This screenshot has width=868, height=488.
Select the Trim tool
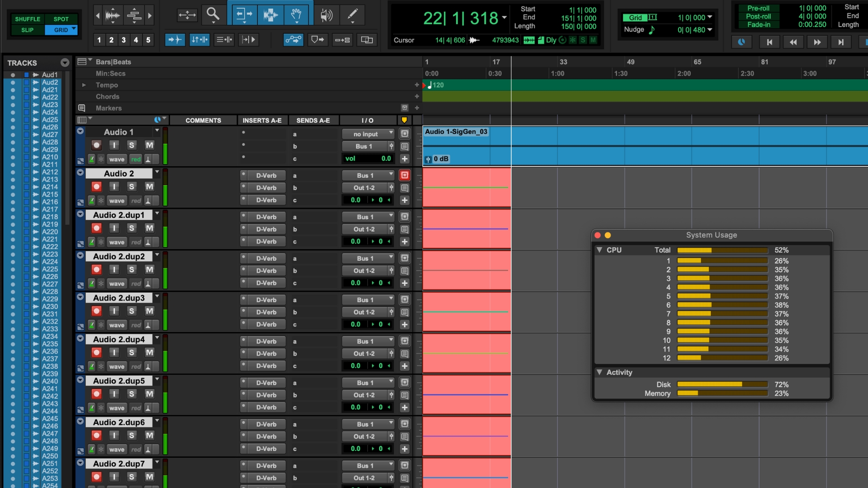[x=245, y=15]
